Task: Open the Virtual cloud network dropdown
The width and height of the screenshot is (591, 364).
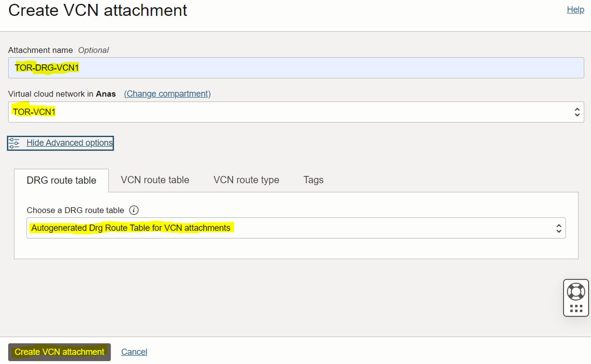Action: pyautogui.click(x=289, y=112)
